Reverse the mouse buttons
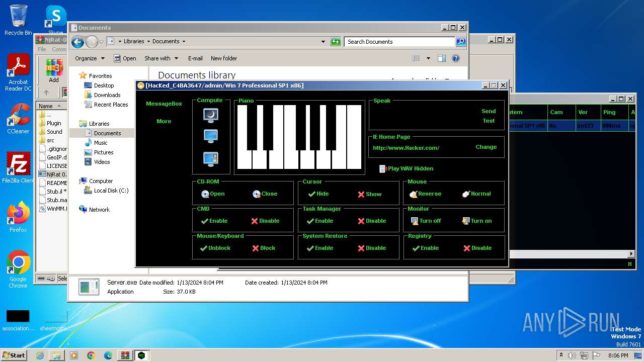 (x=425, y=194)
